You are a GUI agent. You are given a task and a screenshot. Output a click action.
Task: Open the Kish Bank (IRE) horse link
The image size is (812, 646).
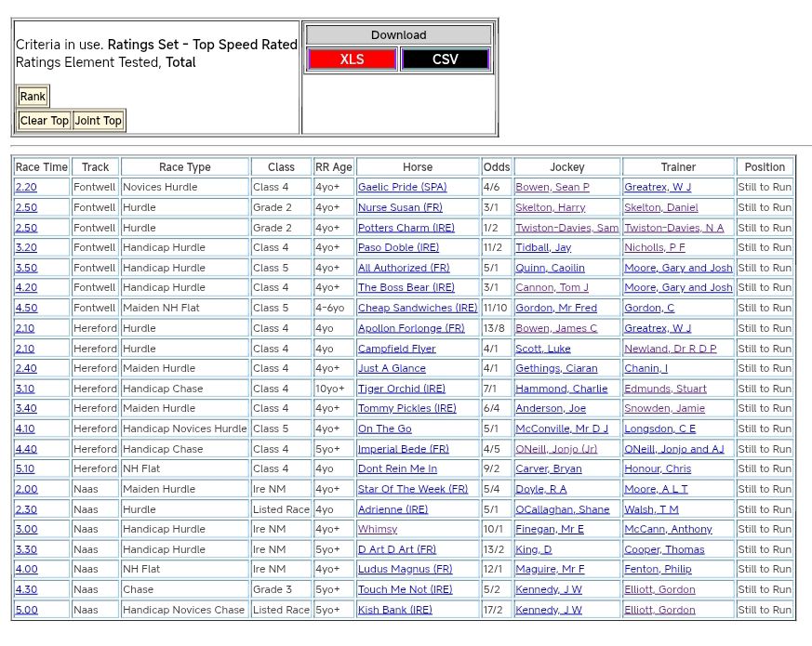pos(394,610)
